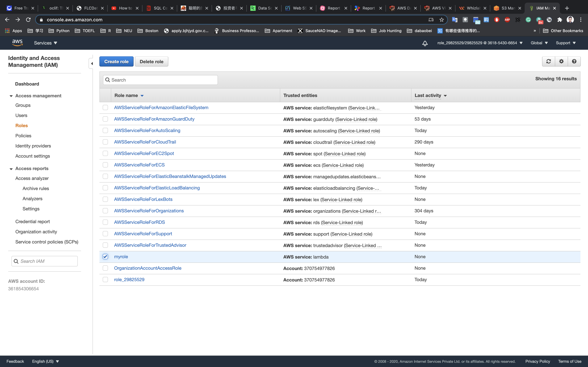Click the help question mark icon

click(x=574, y=61)
